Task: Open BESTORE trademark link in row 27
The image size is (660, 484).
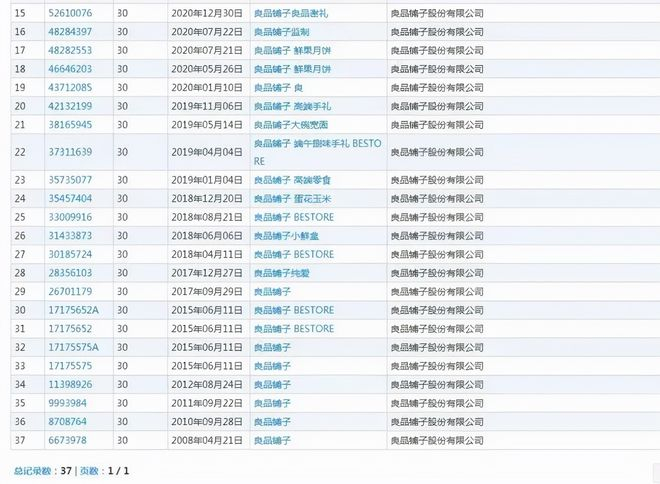Action: tap(294, 254)
